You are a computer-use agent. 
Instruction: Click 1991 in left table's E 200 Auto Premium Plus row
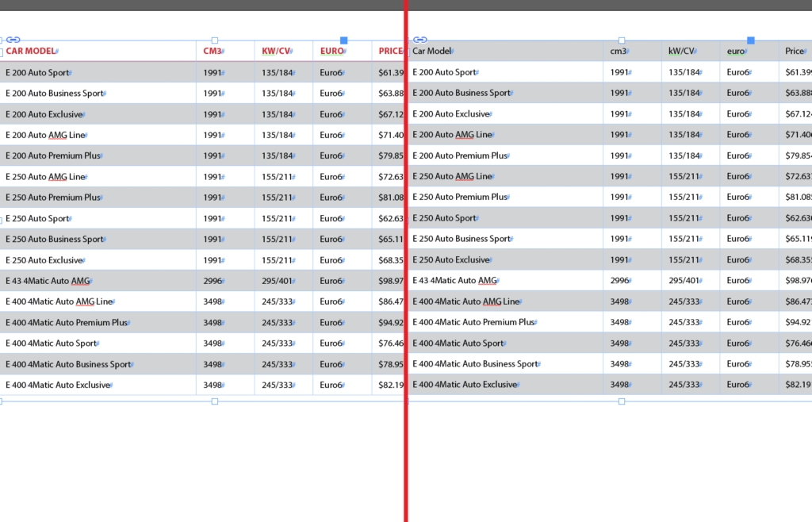click(213, 155)
